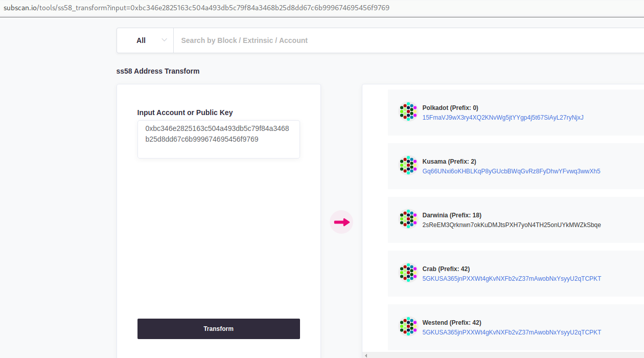Open the Darwinia address link

511,225
